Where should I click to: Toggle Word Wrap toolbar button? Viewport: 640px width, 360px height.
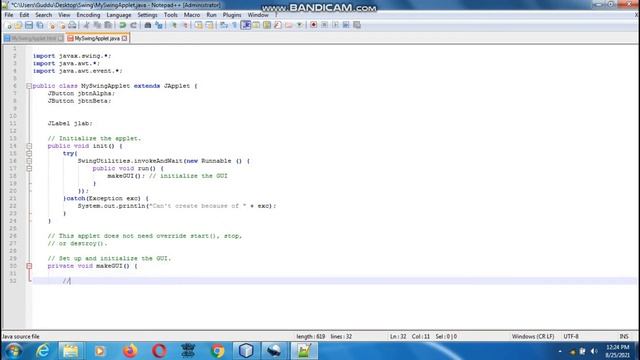point(224,25)
